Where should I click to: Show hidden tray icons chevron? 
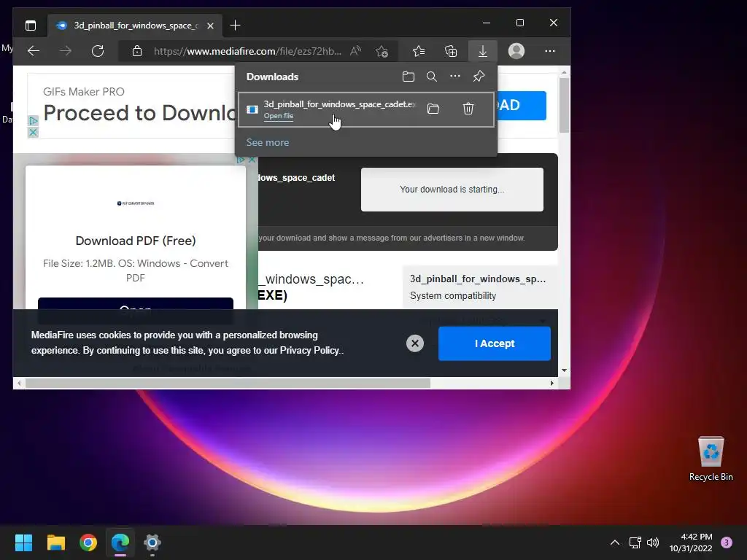pyautogui.click(x=614, y=542)
